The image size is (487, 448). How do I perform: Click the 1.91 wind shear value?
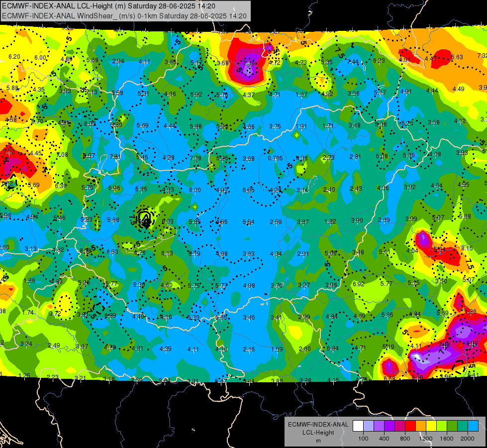(301, 126)
